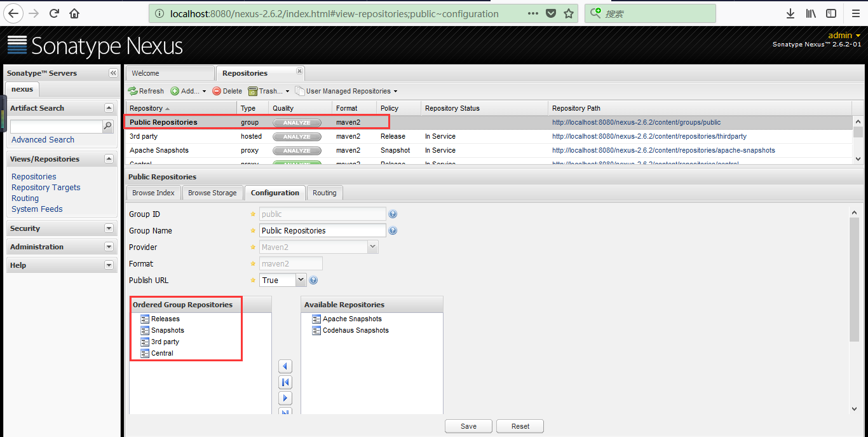Open the Publish URL dropdown
Screen dimensions: 868x437
301,280
